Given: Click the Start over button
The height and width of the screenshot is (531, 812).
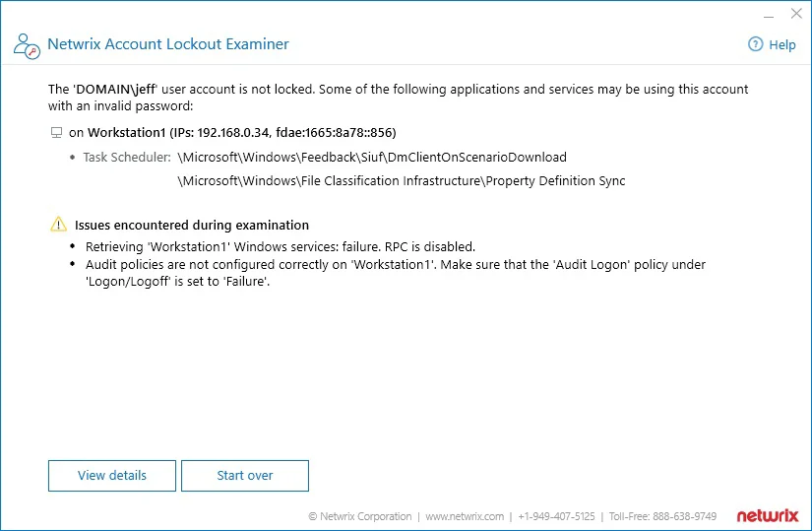Looking at the screenshot, I should pos(245,476).
